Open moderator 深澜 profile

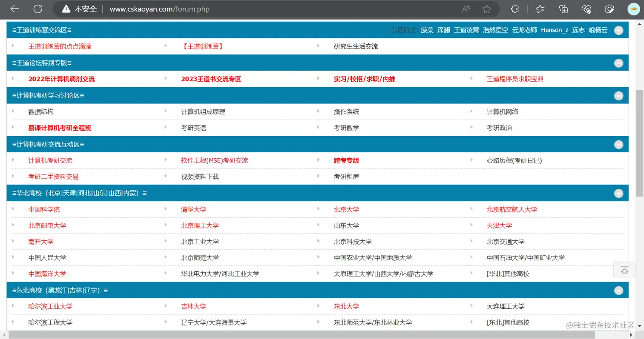coord(443,30)
